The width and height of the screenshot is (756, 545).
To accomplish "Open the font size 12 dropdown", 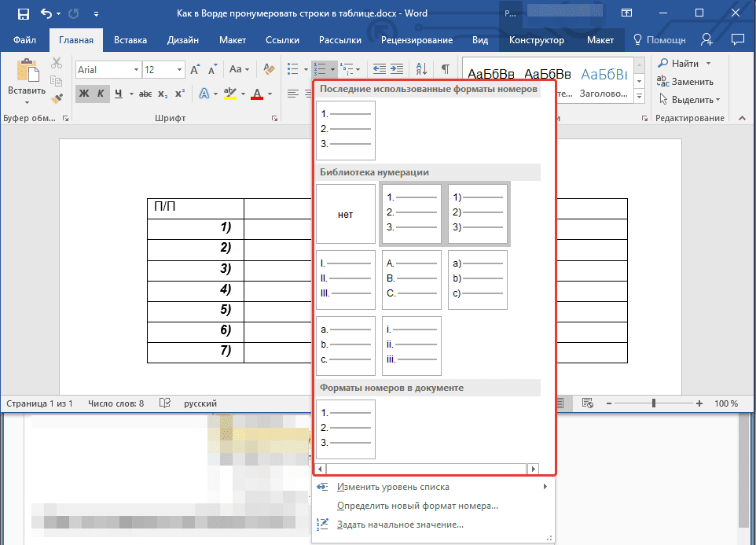I will coord(181,70).
